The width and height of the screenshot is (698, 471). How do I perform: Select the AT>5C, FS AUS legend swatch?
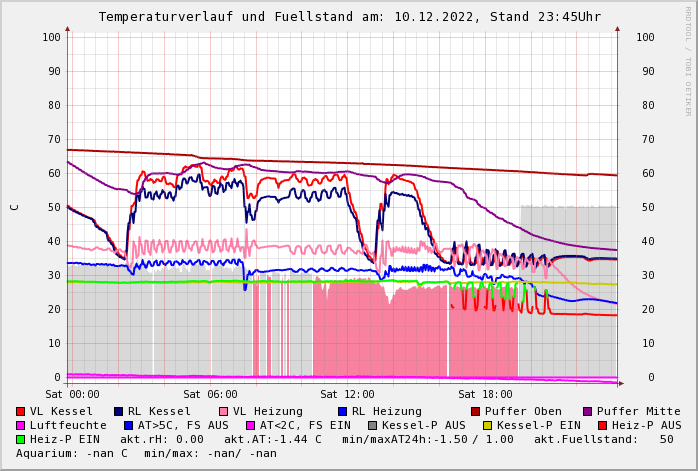[x=128, y=425]
